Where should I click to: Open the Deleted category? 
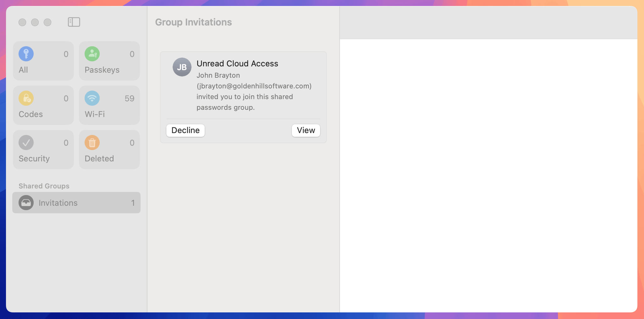tap(109, 150)
